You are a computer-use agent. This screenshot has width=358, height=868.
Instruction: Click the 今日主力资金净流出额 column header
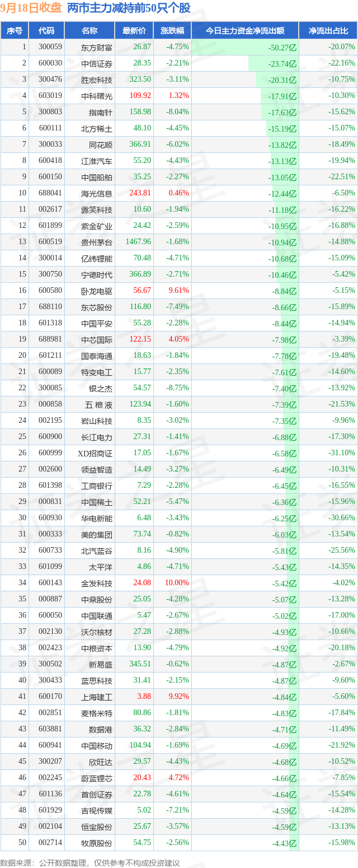245,31
